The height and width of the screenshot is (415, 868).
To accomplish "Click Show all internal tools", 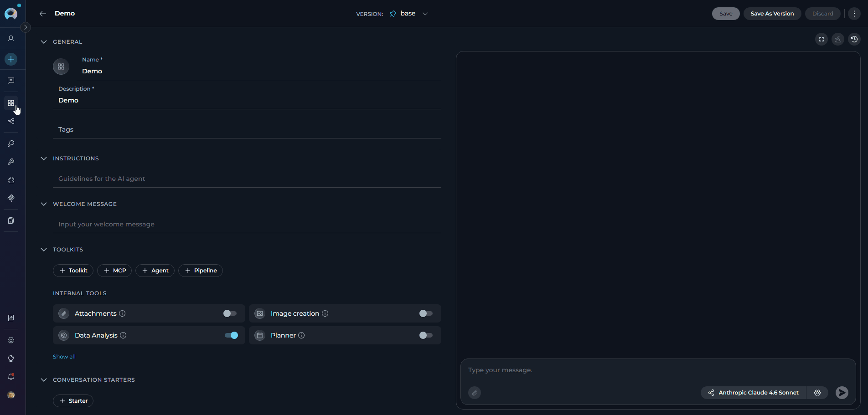I will [x=64, y=357].
